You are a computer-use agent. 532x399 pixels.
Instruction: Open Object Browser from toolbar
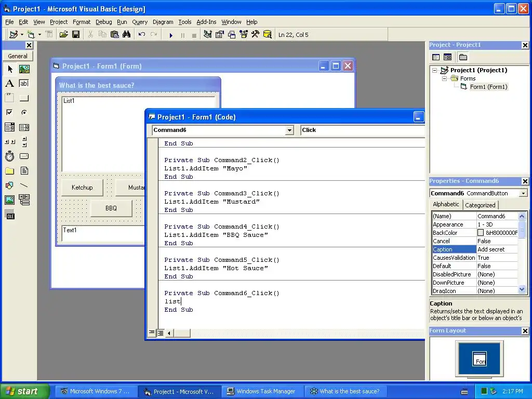click(x=244, y=35)
